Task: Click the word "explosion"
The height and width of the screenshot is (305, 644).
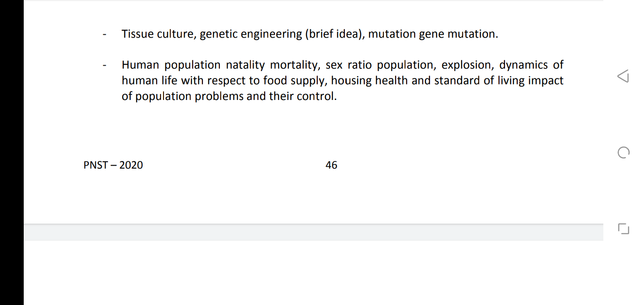Action: click(x=468, y=65)
